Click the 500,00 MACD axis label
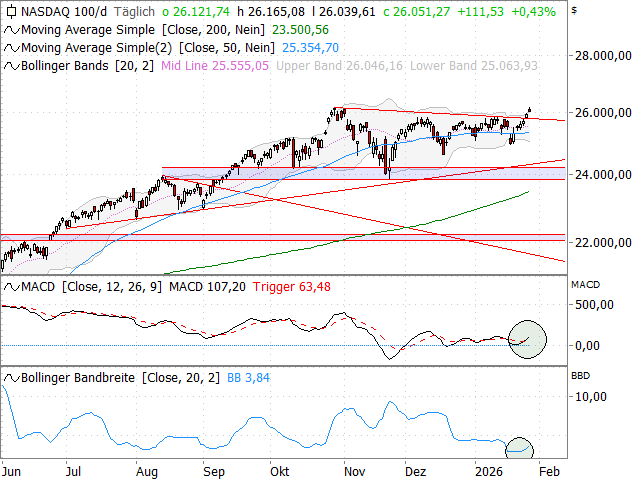Image resolution: width=640 pixels, height=480 pixels. pyautogui.click(x=594, y=305)
